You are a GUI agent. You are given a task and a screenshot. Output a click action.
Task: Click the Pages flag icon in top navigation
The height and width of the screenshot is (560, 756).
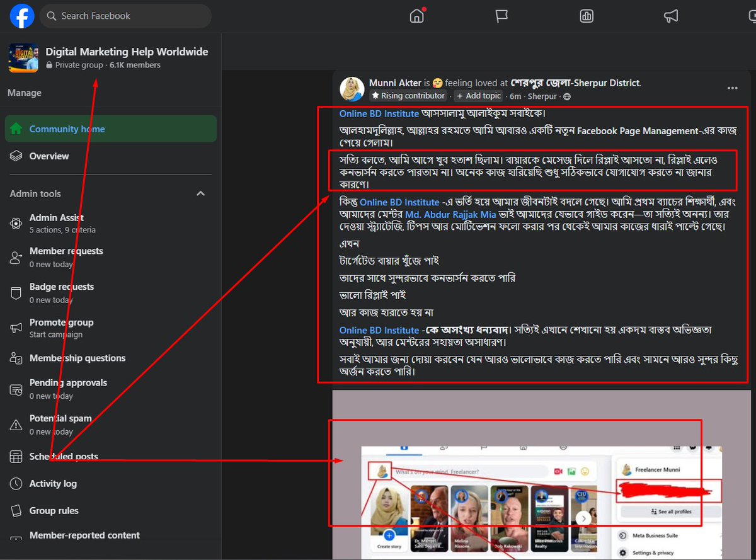[501, 16]
